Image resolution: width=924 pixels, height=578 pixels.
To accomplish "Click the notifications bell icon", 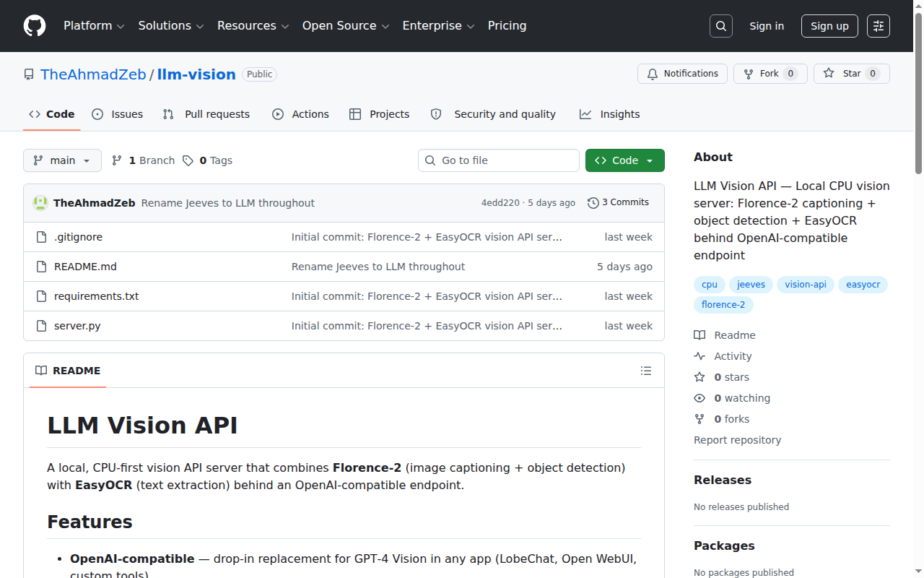I will coord(653,74).
